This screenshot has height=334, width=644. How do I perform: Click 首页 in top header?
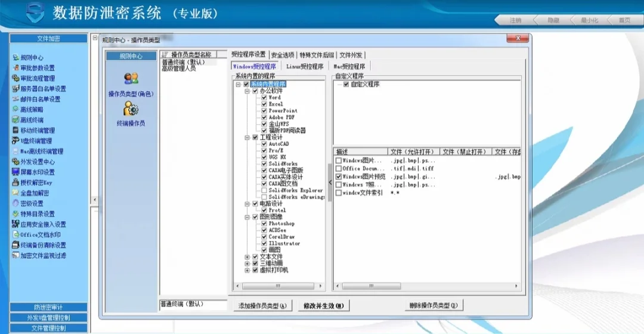tap(625, 20)
